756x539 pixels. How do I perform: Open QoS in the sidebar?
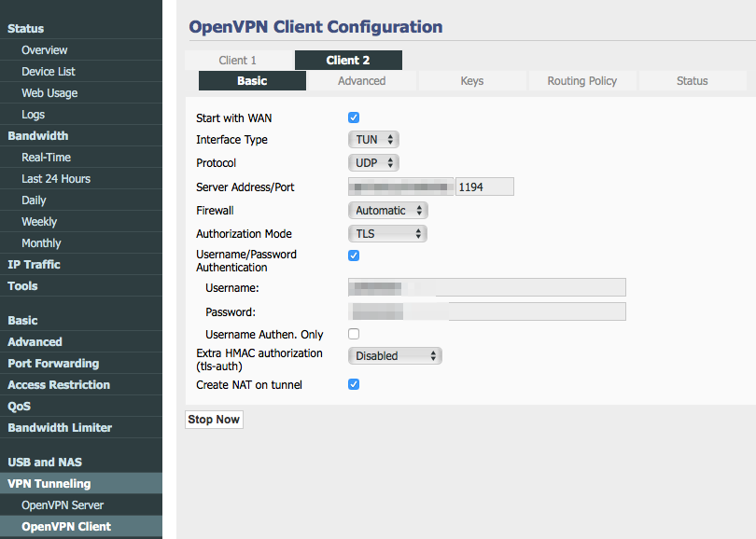[x=81, y=406]
